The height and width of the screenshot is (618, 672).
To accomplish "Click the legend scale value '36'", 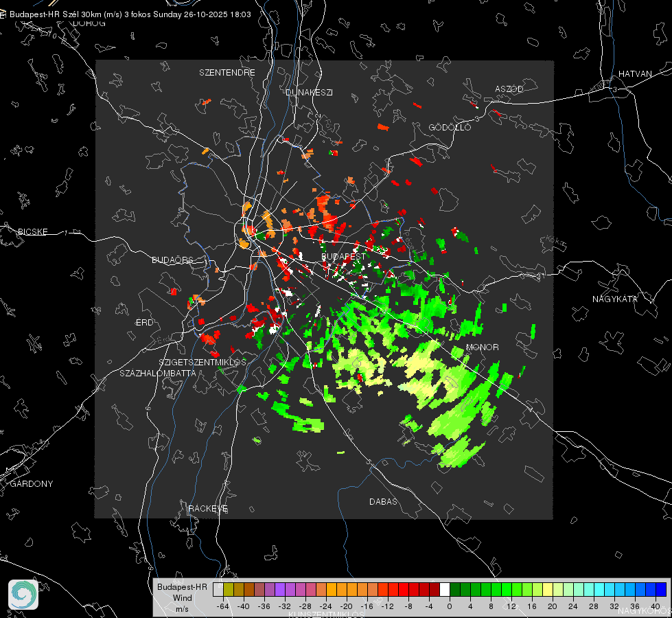I will (635, 606).
